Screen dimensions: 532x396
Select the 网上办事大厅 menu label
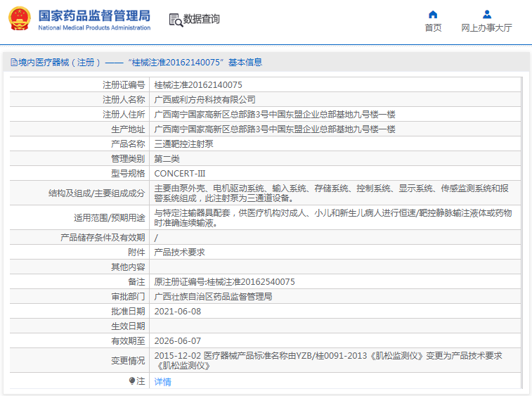coord(486,28)
